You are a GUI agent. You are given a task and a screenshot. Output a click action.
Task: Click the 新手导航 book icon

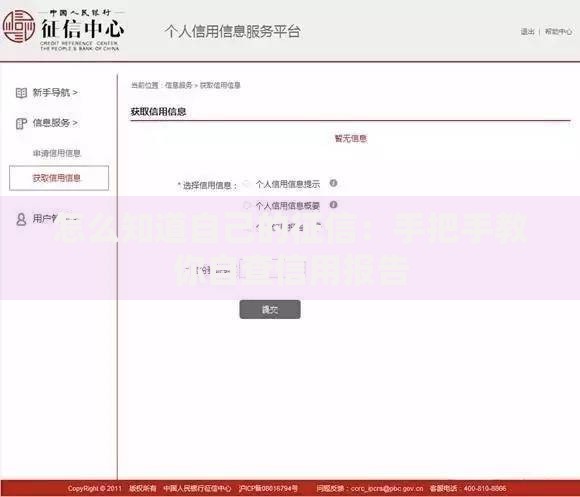(x=21, y=93)
